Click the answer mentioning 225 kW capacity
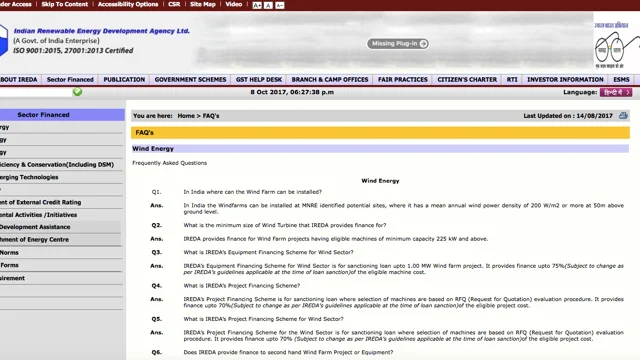Viewport: 640px width, 360px height. 336,239
